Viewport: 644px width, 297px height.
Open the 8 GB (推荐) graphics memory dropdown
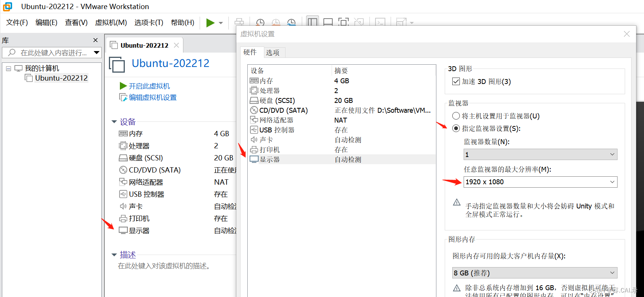(535, 273)
